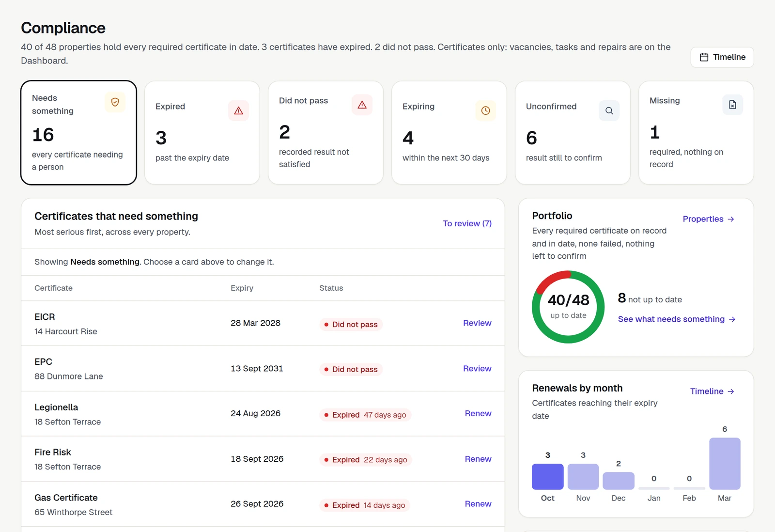This screenshot has width=775, height=532.
Task: Click the Status column header
Action: pos(331,288)
